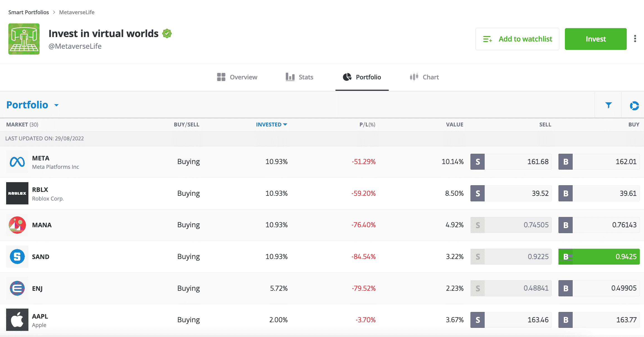Click the last updated date text
This screenshot has height=337, width=644.
[45, 138]
